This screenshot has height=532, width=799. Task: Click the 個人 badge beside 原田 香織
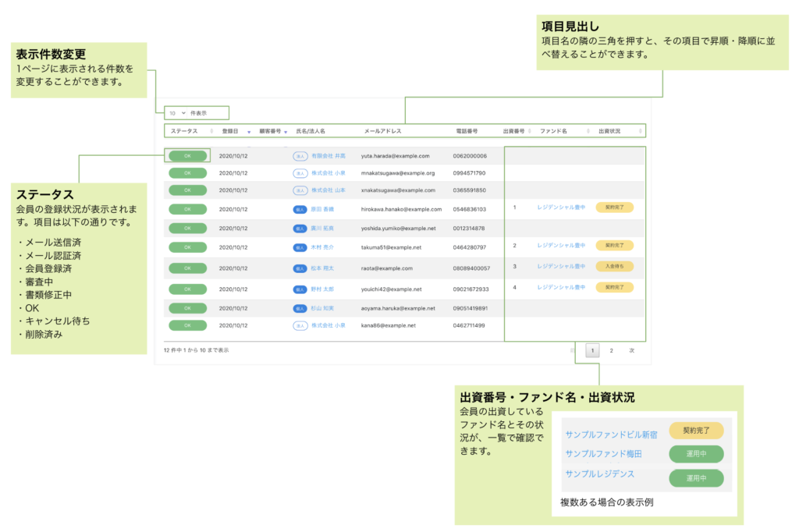point(300,209)
